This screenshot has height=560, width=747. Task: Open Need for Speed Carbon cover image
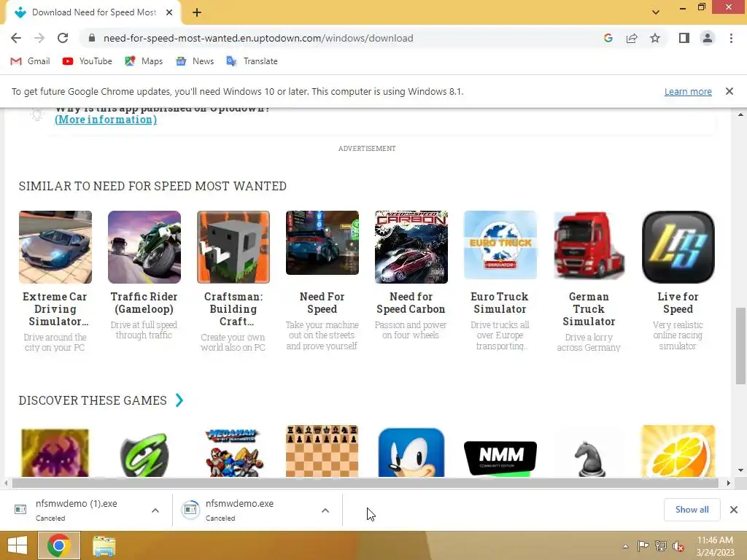[411, 247]
